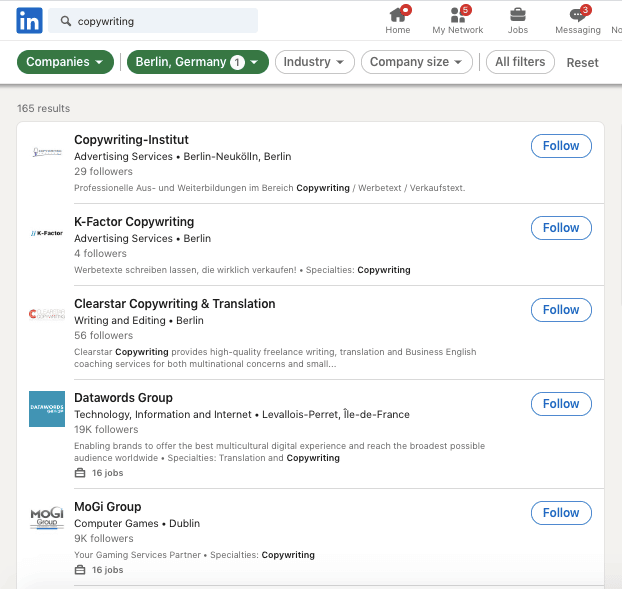
Task: Open Clearstar Copywriting & Translation title
Action: [175, 303]
